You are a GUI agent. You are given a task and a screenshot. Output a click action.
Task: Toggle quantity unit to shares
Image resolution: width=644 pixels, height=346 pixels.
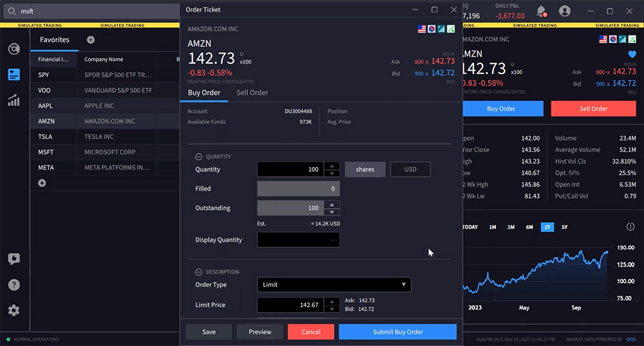click(365, 169)
